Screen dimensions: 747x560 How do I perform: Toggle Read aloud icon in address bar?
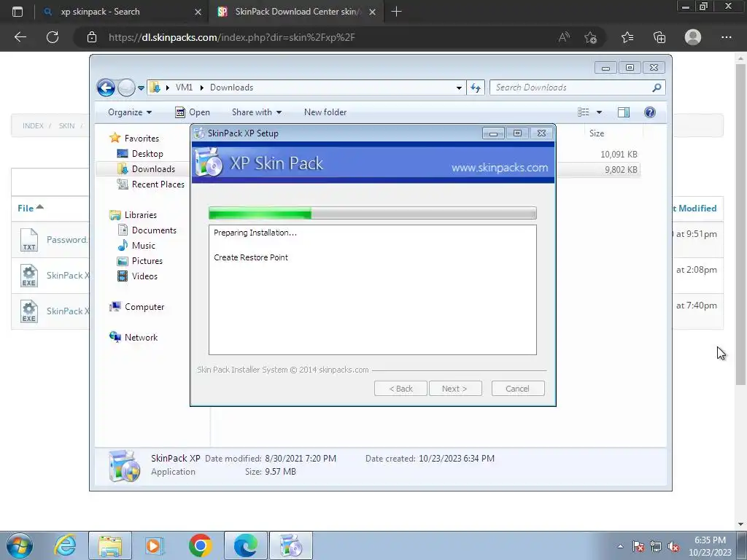pos(564,37)
